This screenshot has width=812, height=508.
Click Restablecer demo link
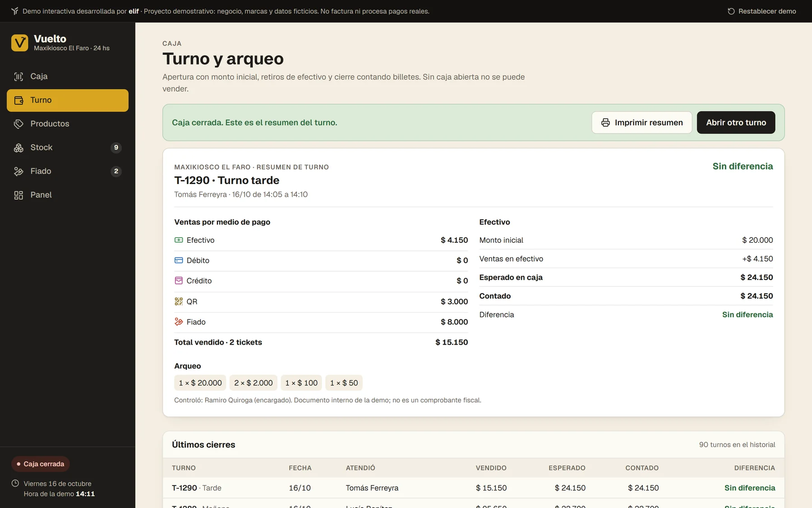[x=762, y=11]
